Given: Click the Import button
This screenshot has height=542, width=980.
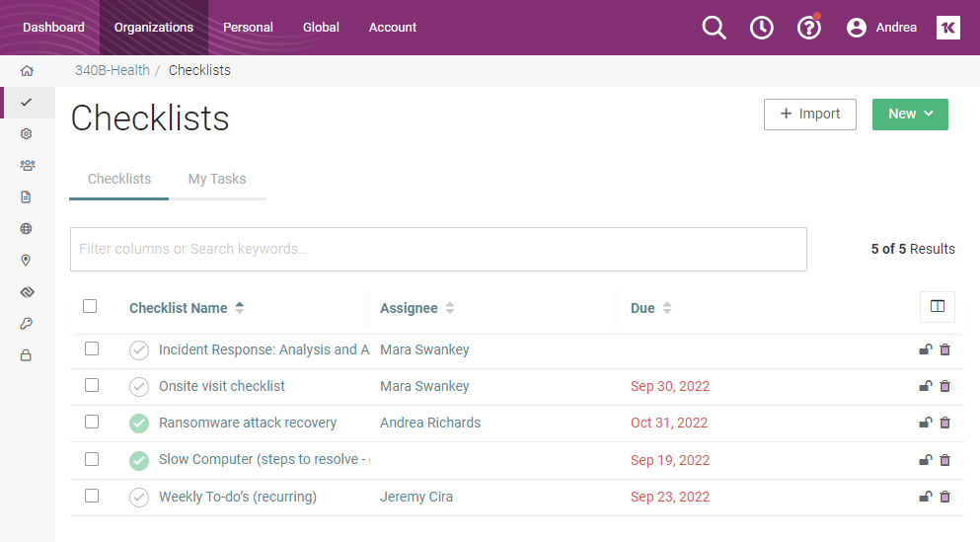Looking at the screenshot, I should [x=809, y=115].
